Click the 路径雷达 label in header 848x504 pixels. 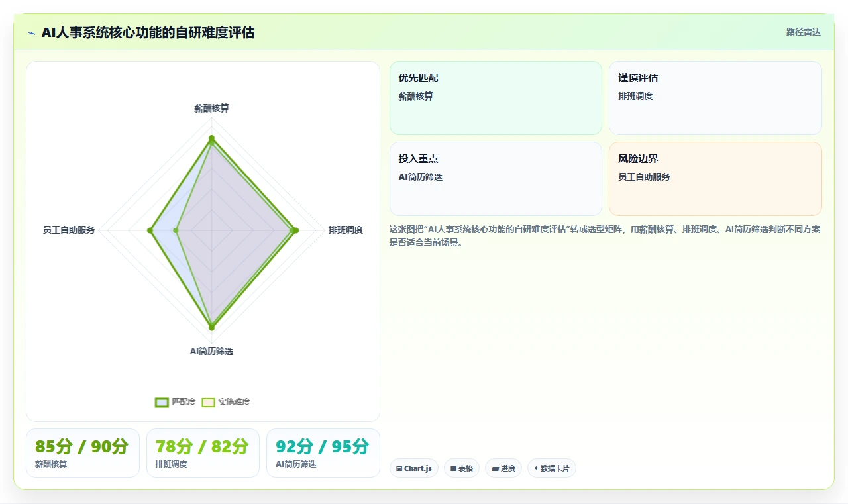tap(803, 32)
